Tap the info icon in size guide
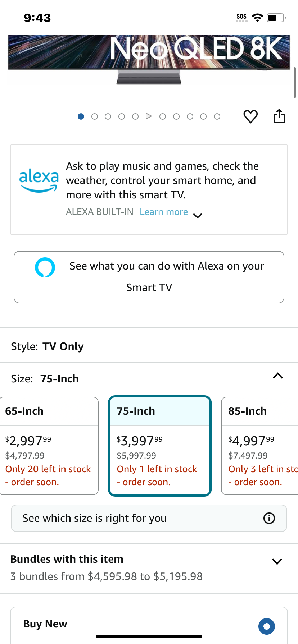Image resolution: width=298 pixels, height=644 pixels. click(269, 518)
